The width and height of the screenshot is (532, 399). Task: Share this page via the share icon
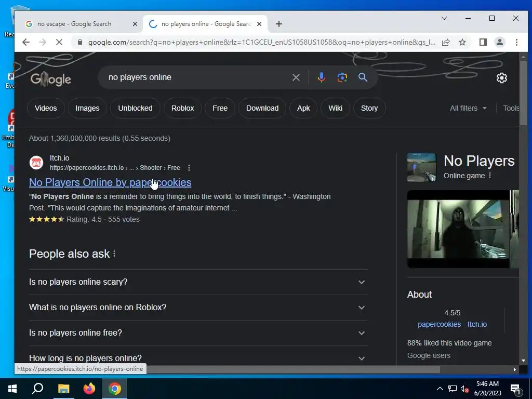[446, 42]
